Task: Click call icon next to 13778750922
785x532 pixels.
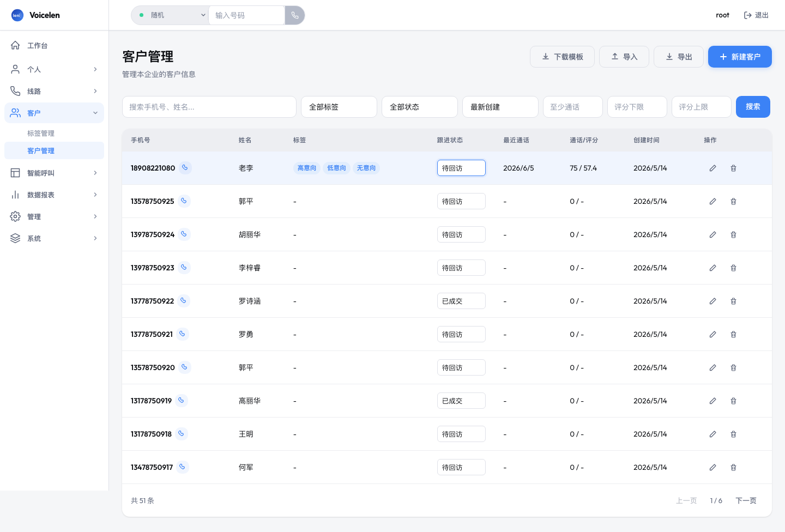Action: tap(184, 301)
